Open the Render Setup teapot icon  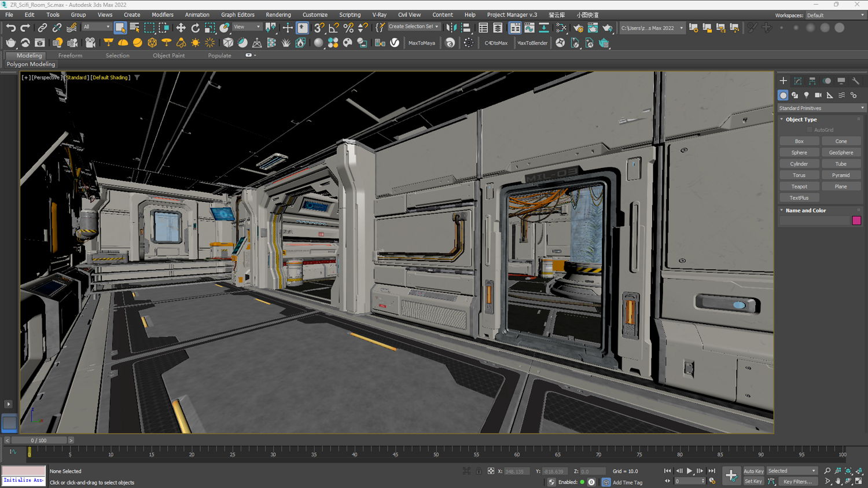(578, 28)
